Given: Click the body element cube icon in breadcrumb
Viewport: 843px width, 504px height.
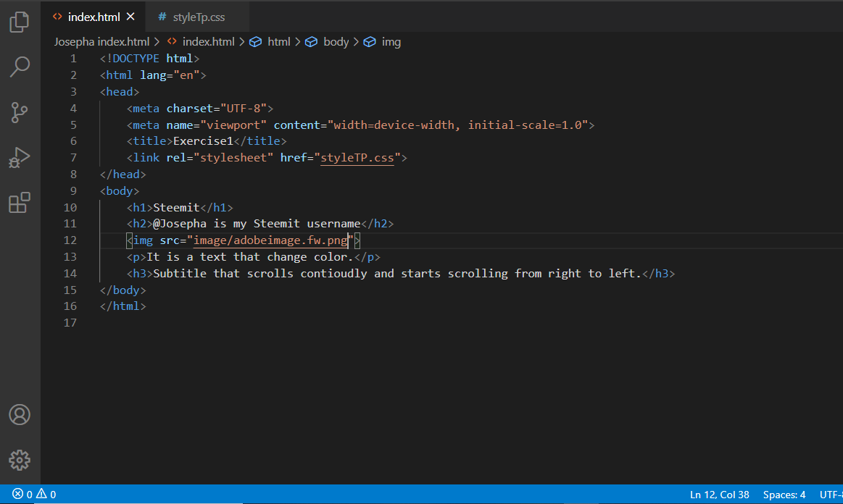Looking at the screenshot, I should click(311, 42).
